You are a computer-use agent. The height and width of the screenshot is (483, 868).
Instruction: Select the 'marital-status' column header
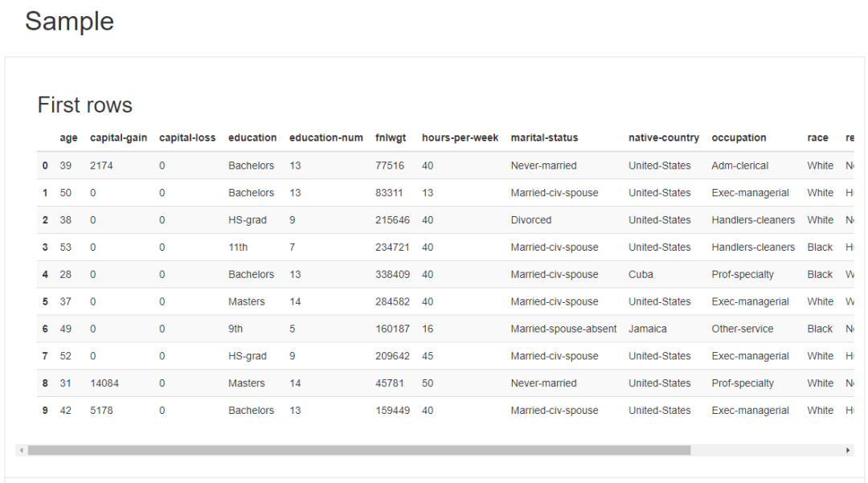tap(544, 138)
